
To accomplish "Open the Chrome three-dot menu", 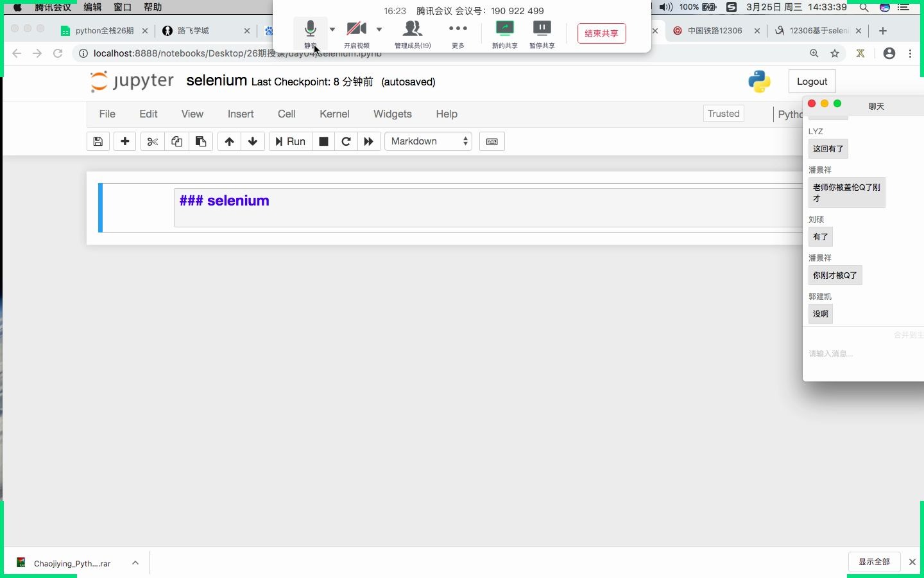I will 911,53.
